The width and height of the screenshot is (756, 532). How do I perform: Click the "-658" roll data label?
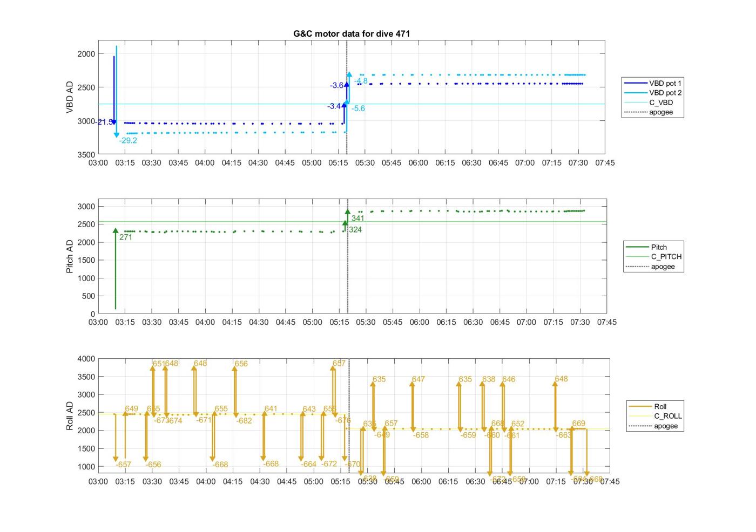pyautogui.click(x=421, y=435)
